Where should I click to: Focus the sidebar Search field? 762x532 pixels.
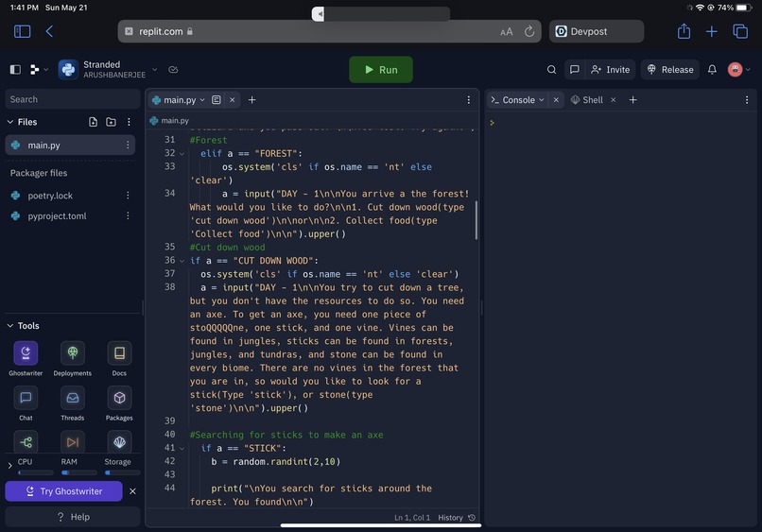(x=73, y=99)
